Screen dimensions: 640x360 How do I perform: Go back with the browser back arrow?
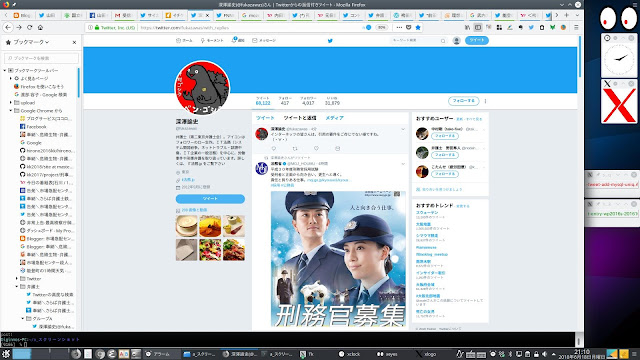[x=8, y=27]
